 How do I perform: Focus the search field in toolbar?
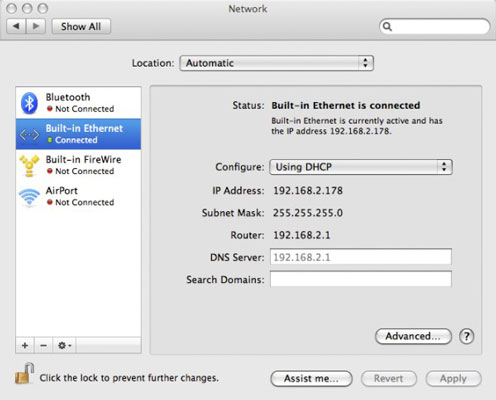(x=435, y=26)
